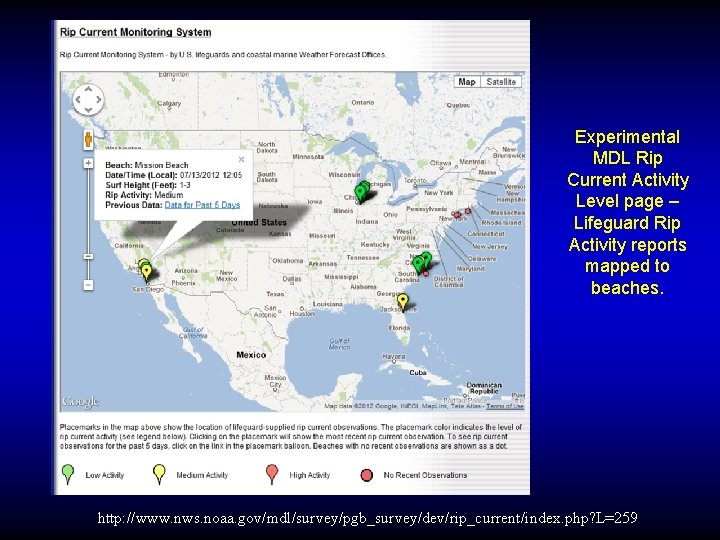The height and width of the screenshot is (540, 720).
Task: Zoom in with the plus button
Action: coord(88,163)
